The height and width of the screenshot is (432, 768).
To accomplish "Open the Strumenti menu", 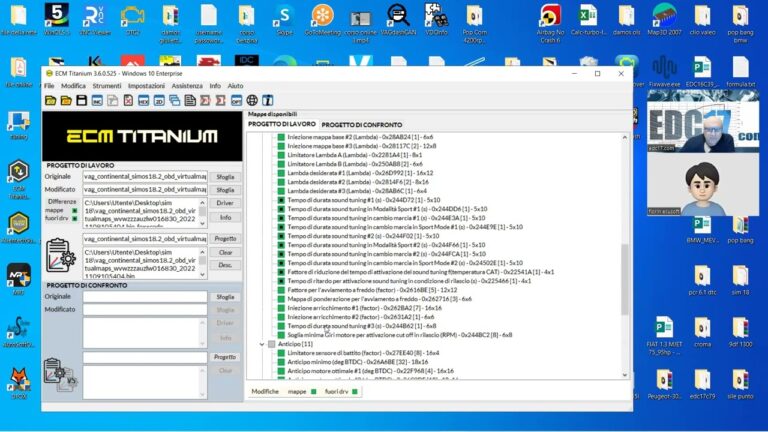I will [107, 86].
